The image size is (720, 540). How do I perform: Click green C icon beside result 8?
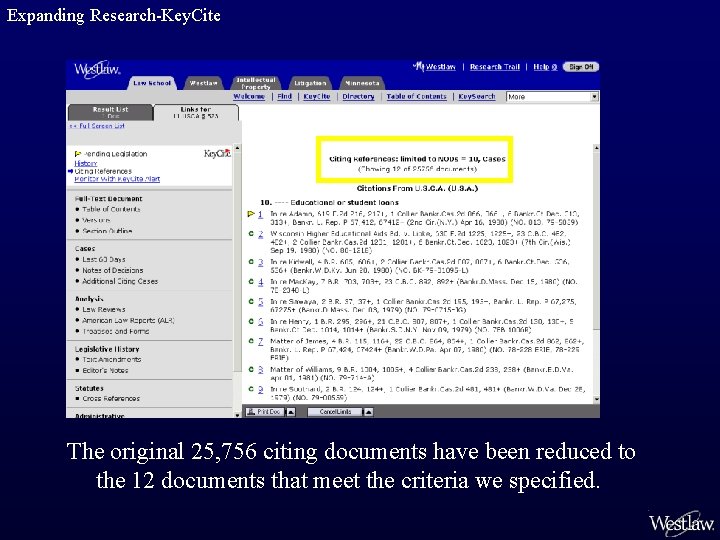(251, 369)
